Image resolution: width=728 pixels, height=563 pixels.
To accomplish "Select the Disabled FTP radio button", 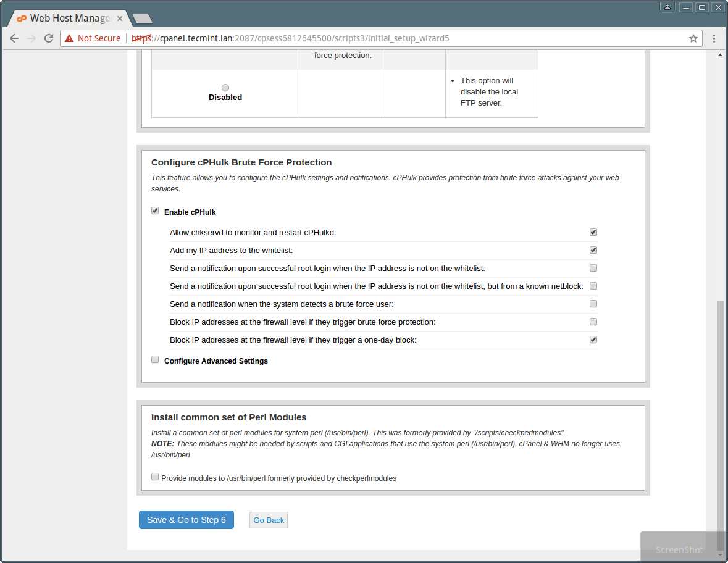I will [x=225, y=88].
